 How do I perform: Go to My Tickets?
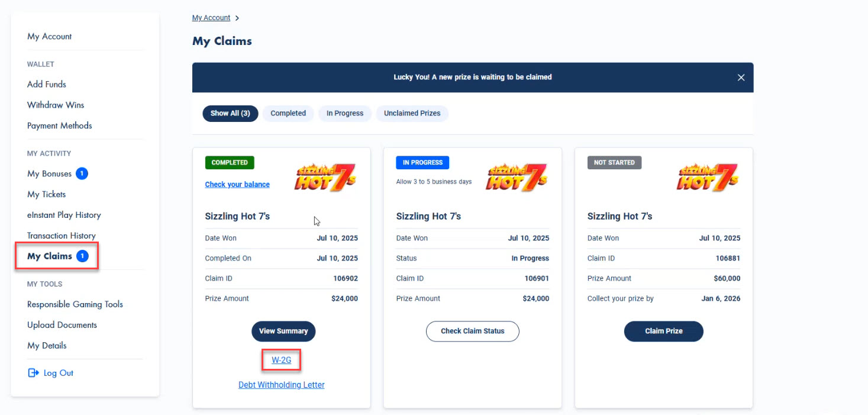[x=46, y=194]
